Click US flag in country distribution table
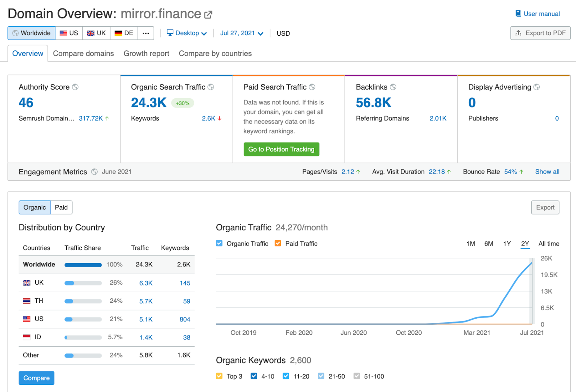Image resolution: width=576 pixels, height=392 pixels. (x=27, y=319)
